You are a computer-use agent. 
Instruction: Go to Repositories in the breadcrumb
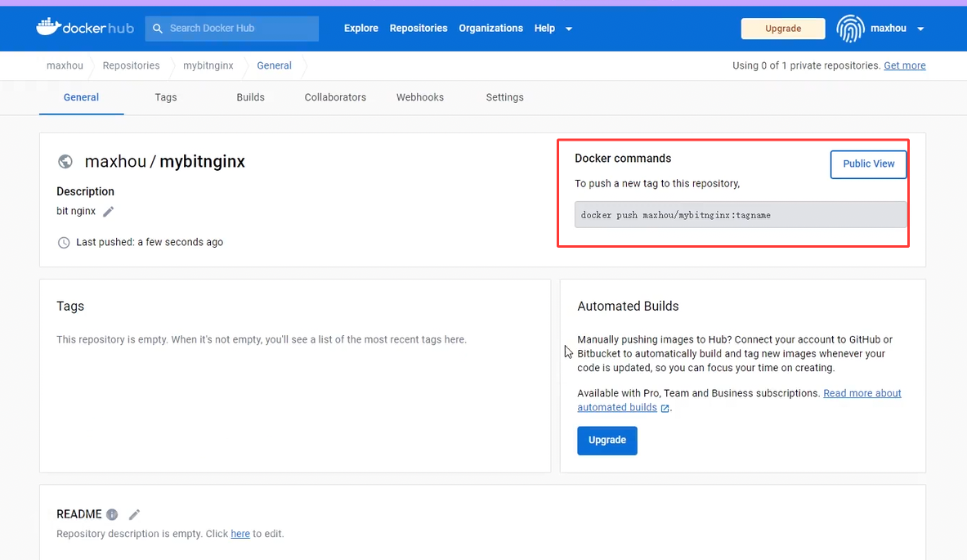point(132,65)
